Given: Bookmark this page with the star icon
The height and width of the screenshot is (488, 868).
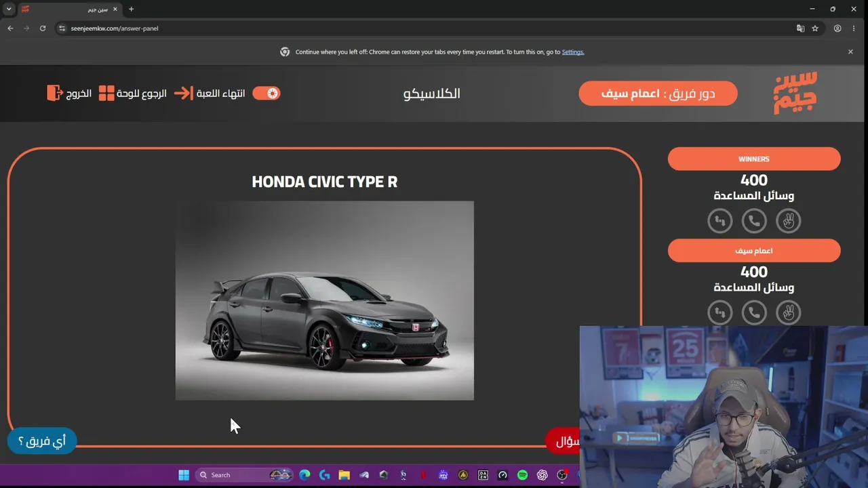Looking at the screenshot, I should pos(815,28).
